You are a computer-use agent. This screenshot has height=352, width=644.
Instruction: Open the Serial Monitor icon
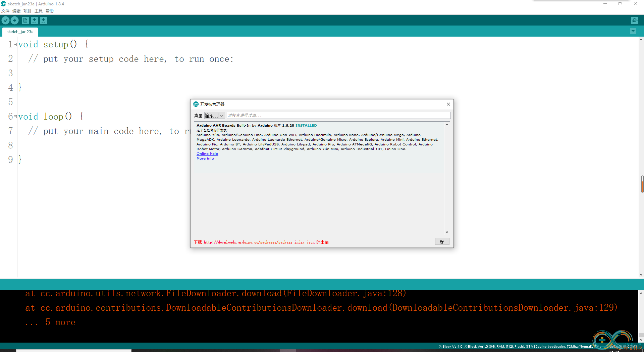point(635,20)
